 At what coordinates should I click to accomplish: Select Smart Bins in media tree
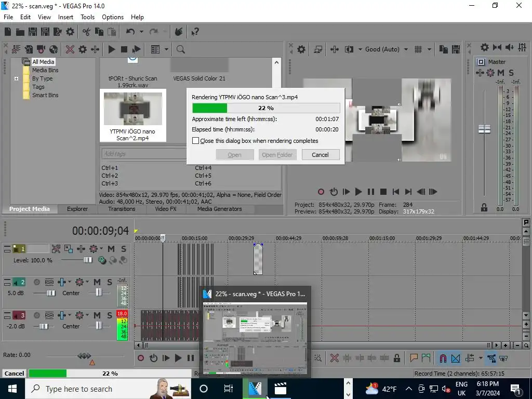(45, 96)
